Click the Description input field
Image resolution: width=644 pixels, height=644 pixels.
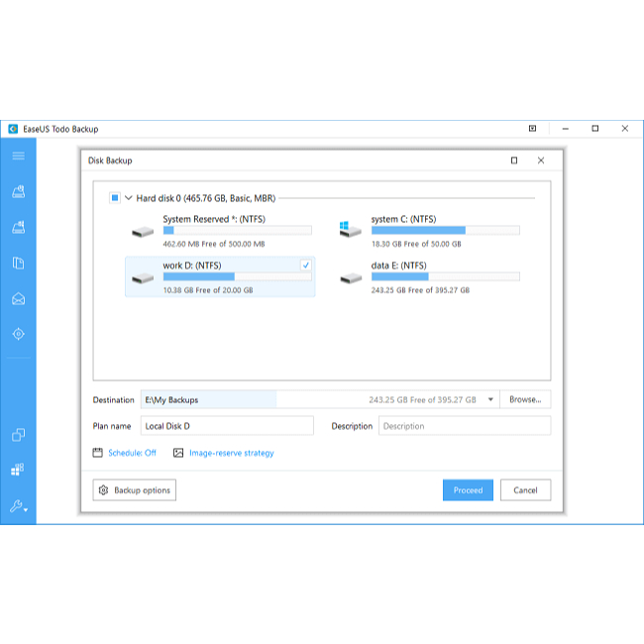coord(463,426)
